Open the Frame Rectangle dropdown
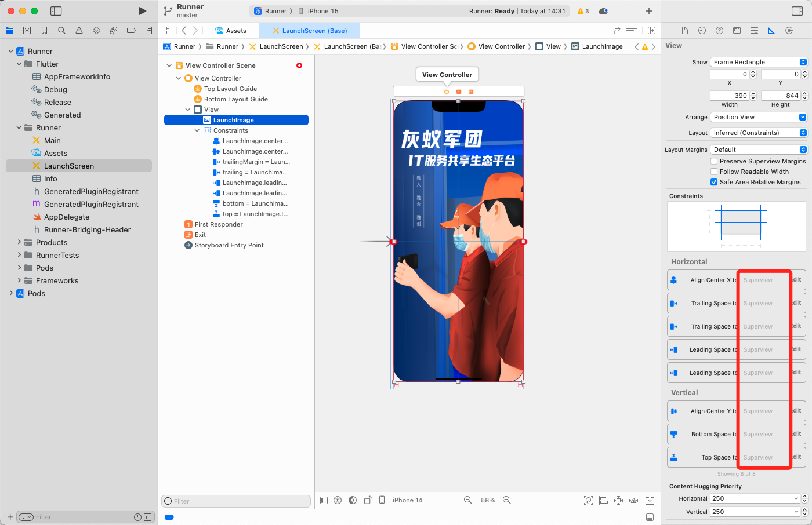Image resolution: width=812 pixels, height=525 pixels. tap(759, 62)
